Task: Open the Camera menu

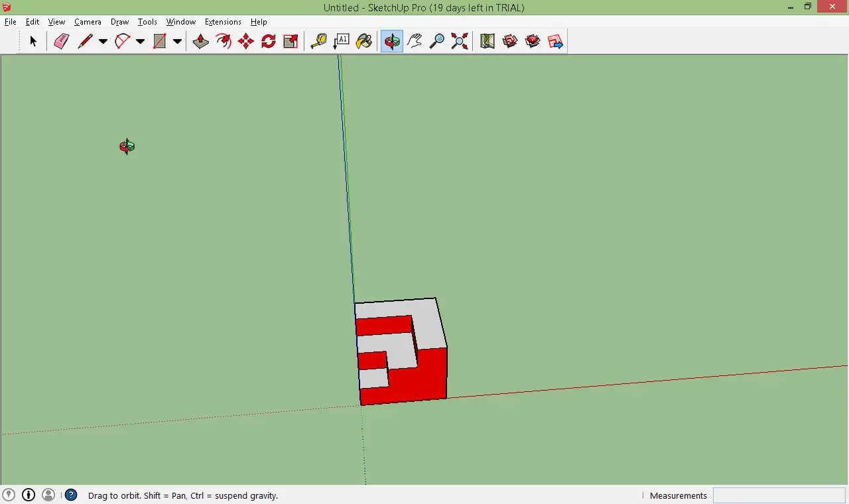Action: 88,22
